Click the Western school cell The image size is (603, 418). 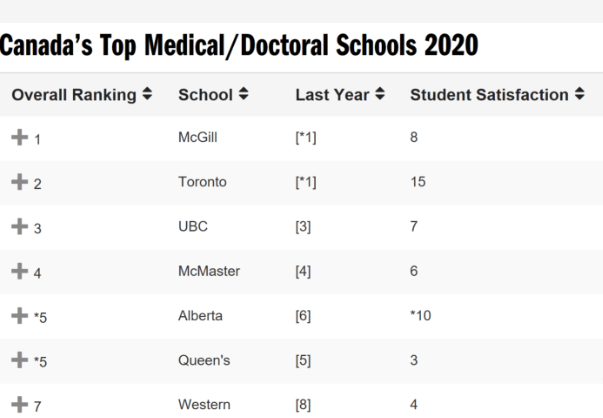200,409
